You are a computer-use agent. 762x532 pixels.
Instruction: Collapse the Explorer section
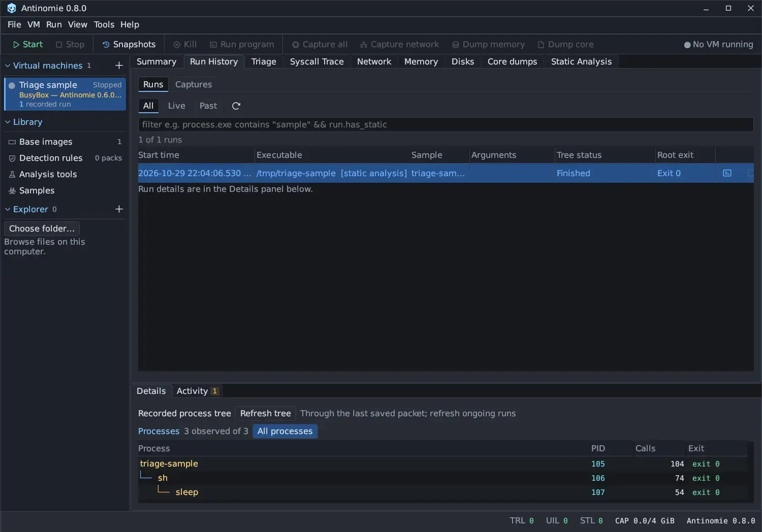tap(8, 209)
